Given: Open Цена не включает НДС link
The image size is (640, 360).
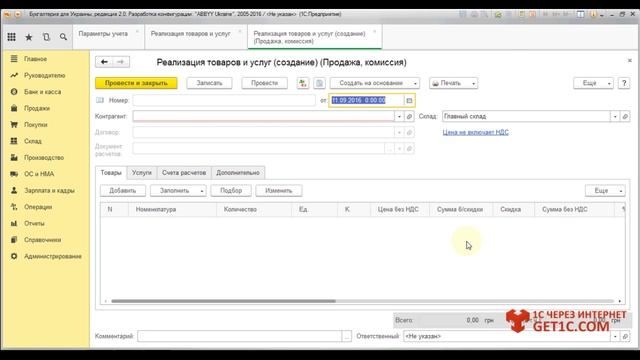Looking at the screenshot, I should click(476, 132).
